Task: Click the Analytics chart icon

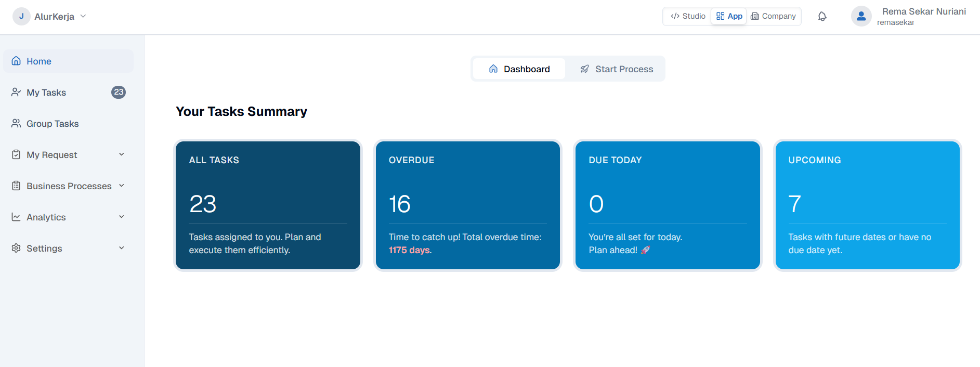Action: pyautogui.click(x=17, y=217)
